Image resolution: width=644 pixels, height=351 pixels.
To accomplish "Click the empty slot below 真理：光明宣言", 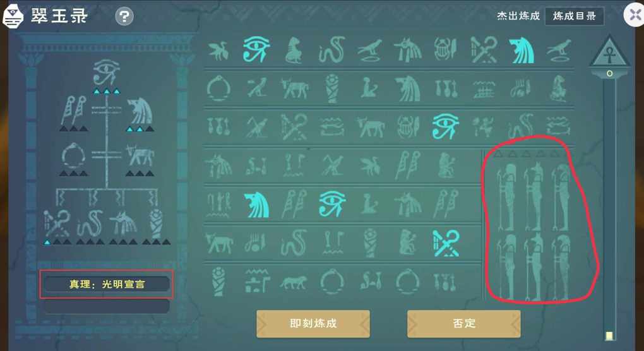I will 106,306.
